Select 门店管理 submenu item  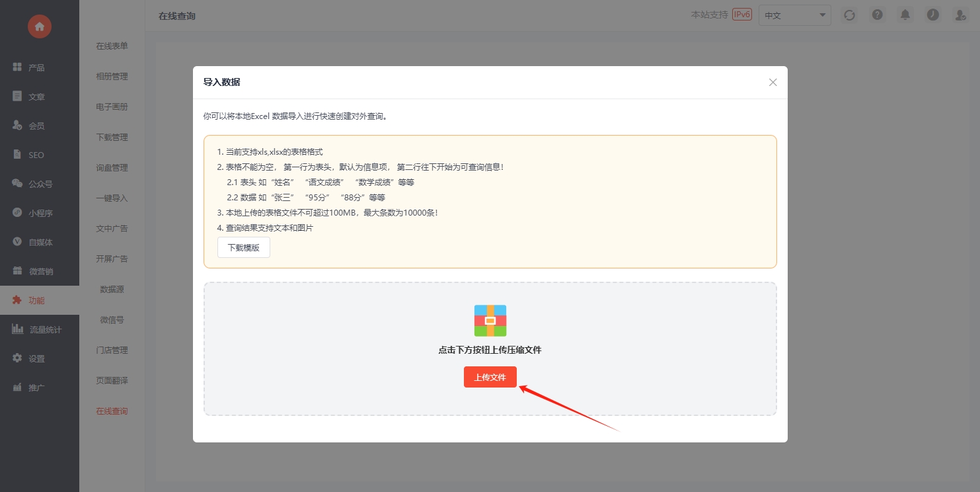pyautogui.click(x=112, y=350)
